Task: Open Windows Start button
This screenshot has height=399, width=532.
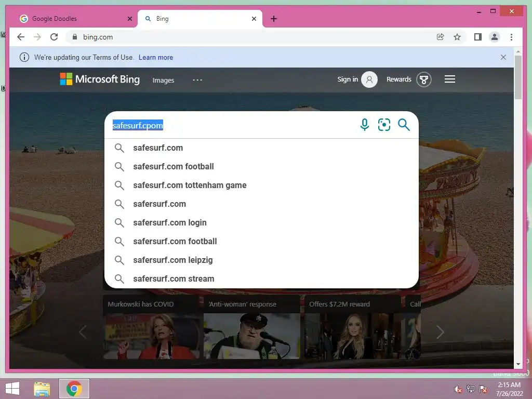Action: pyautogui.click(x=12, y=389)
